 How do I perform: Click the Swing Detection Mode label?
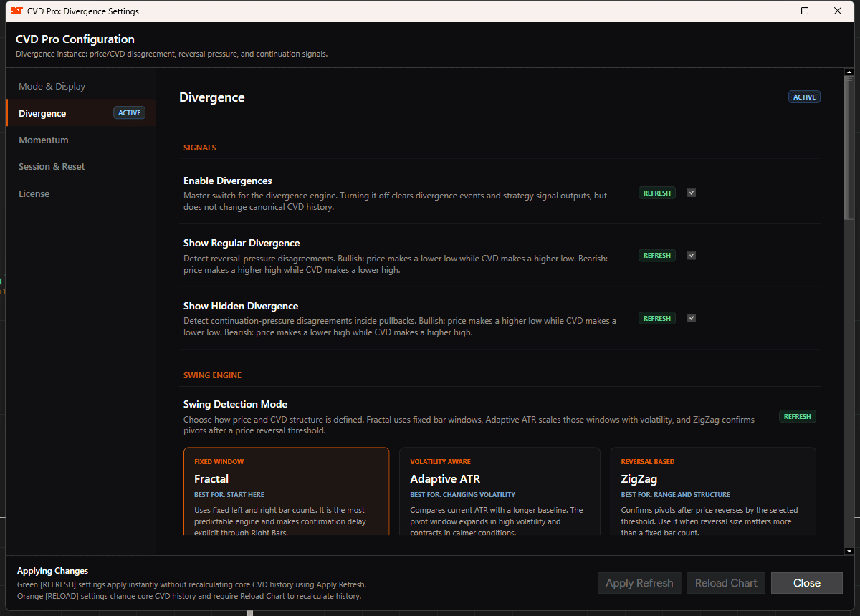click(x=235, y=404)
